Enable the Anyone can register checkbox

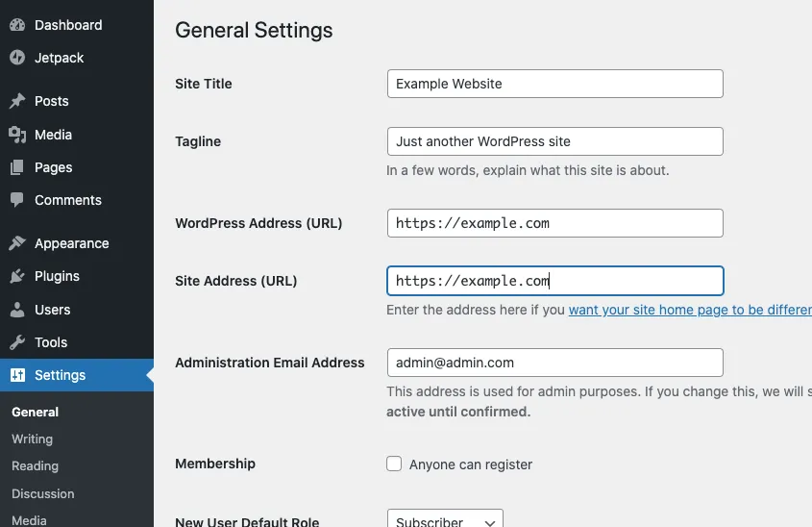pos(394,464)
